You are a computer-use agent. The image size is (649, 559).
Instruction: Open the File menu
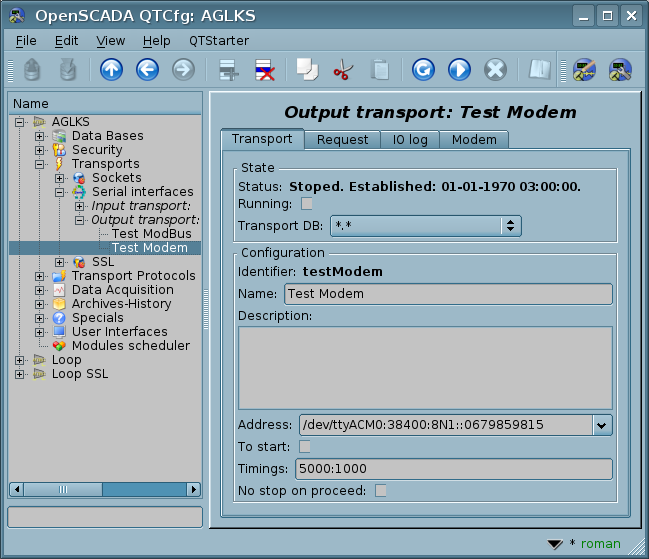point(26,41)
